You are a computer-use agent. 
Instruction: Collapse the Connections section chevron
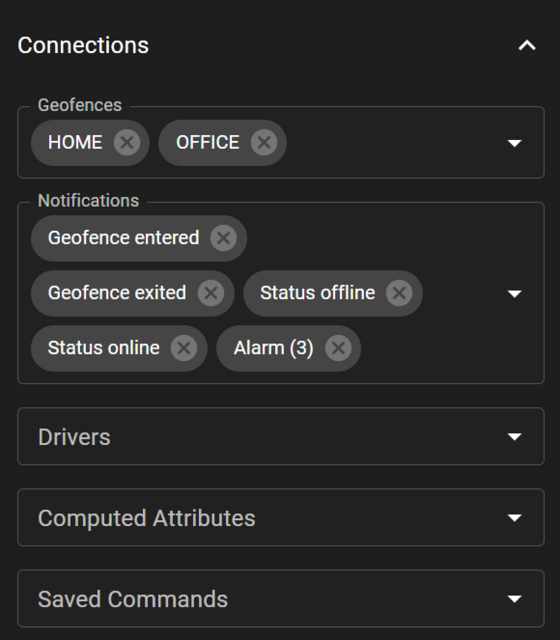click(x=527, y=45)
